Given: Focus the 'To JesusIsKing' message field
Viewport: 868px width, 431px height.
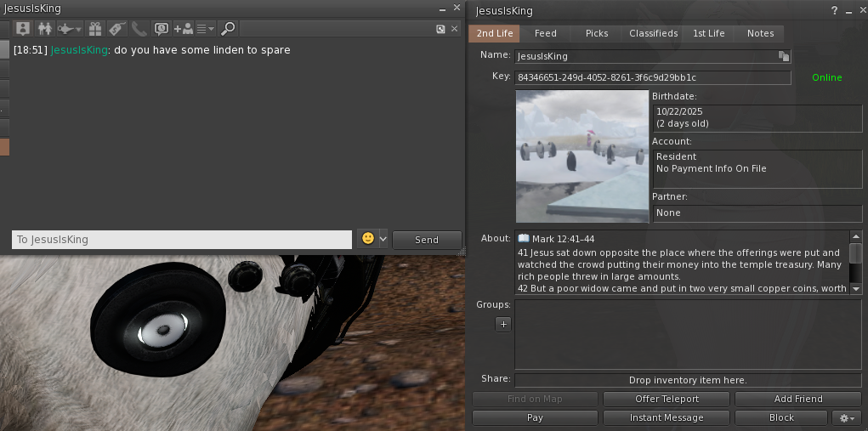Looking at the screenshot, I should pos(182,240).
